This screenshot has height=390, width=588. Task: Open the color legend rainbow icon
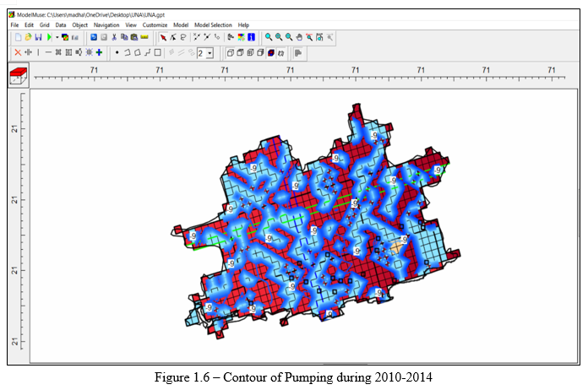[241, 37]
